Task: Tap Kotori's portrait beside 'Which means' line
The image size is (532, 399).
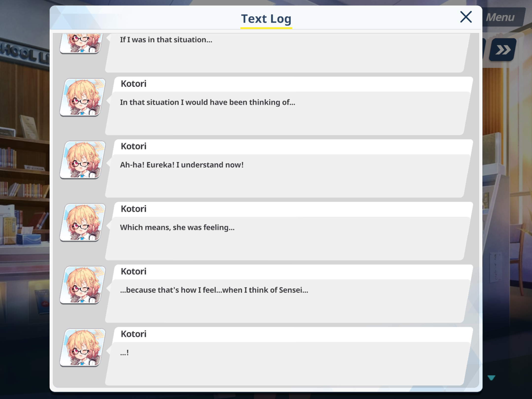Action: pos(83,223)
